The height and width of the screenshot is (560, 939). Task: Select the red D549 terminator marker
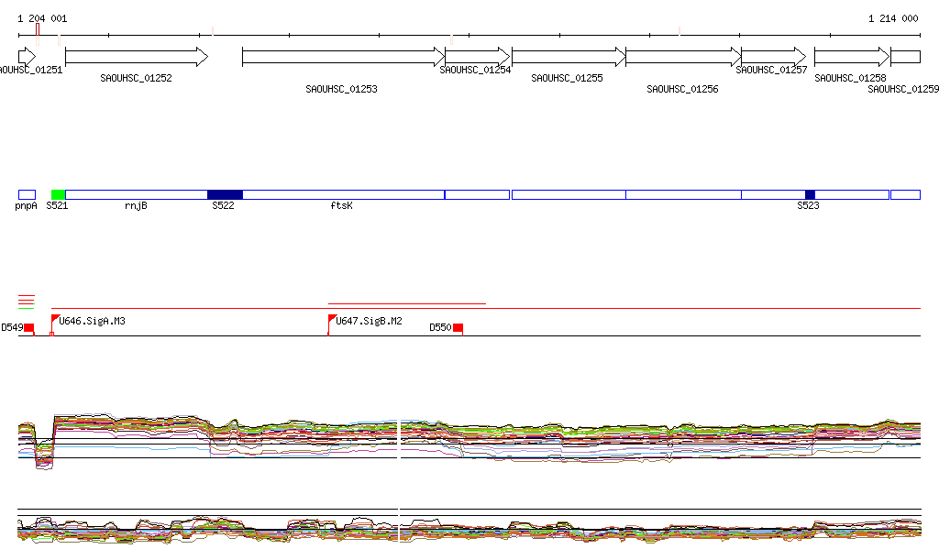pyautogui.click(x=28, y=327)
